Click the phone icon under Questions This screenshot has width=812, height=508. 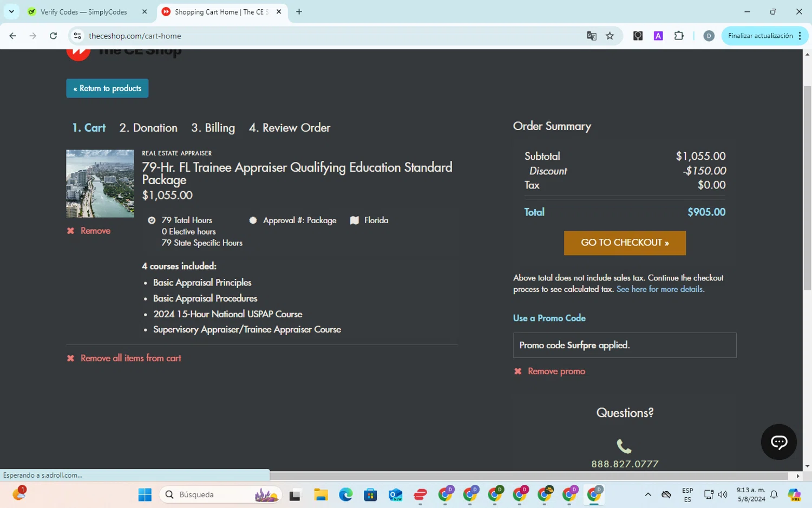(x=624, y=446)
